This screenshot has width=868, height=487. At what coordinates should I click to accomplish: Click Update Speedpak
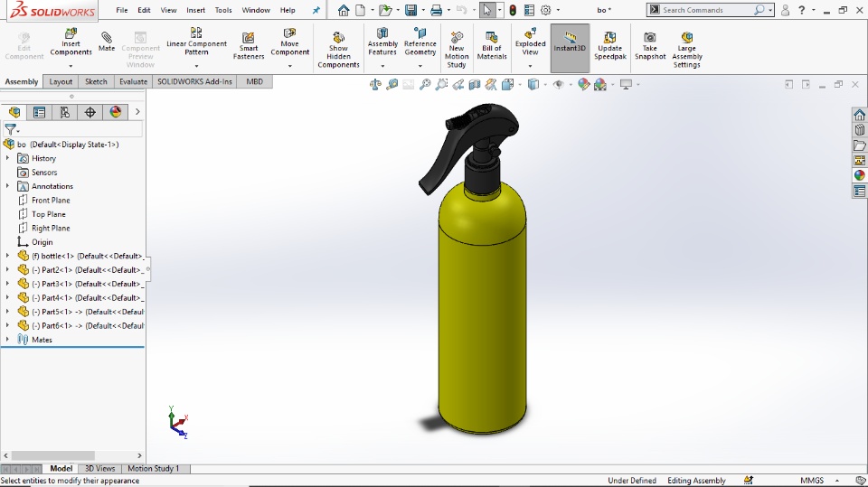coord(610,45)
